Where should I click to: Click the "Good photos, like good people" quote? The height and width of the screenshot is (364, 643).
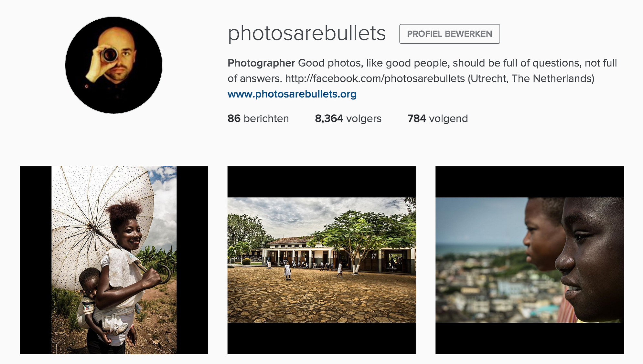(x=374, y=63)
